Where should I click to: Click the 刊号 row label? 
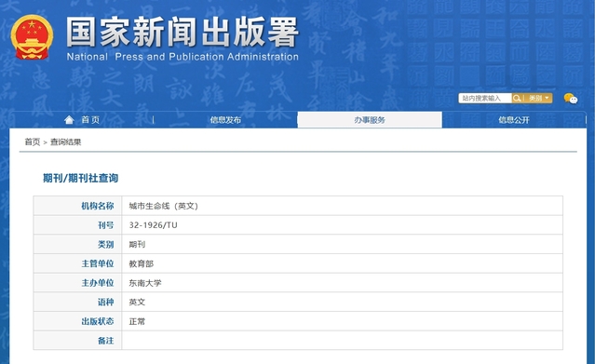click(106, 225)
